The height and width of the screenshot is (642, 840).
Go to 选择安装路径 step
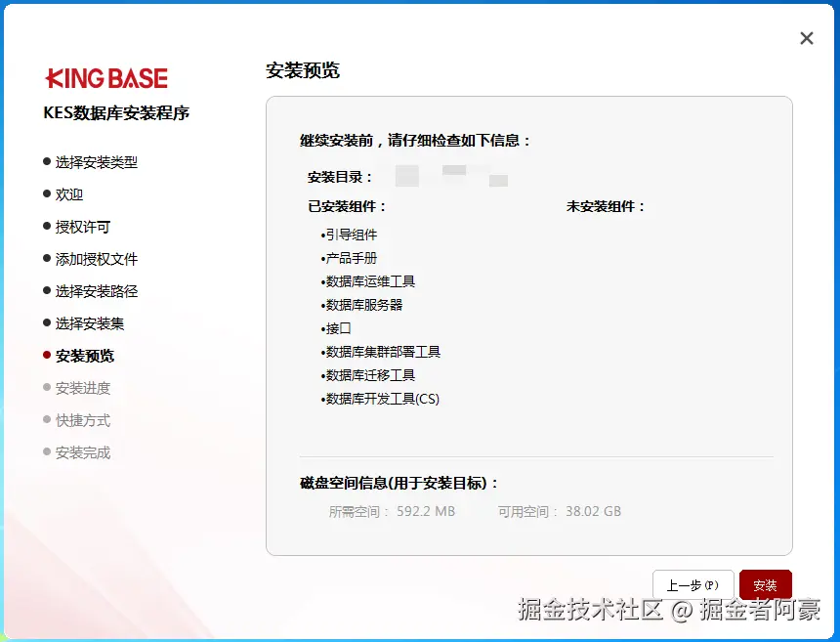[97, 291]
